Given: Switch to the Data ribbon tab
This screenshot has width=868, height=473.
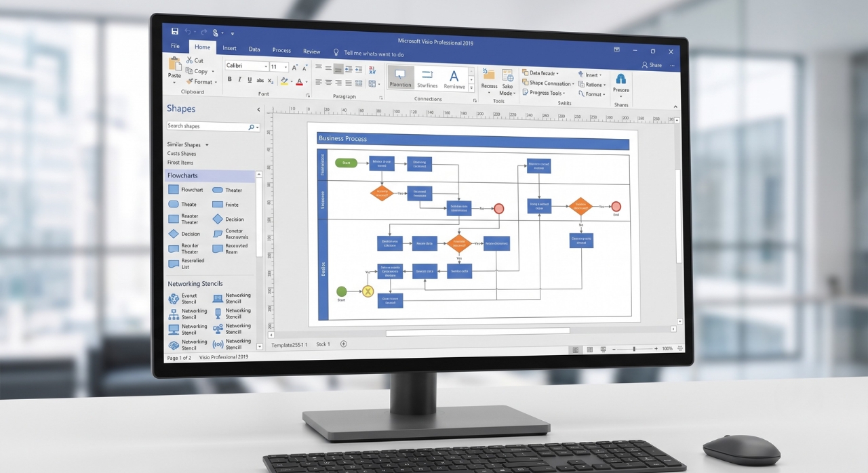Looking at the screenshot, I should tap(254, 49).
